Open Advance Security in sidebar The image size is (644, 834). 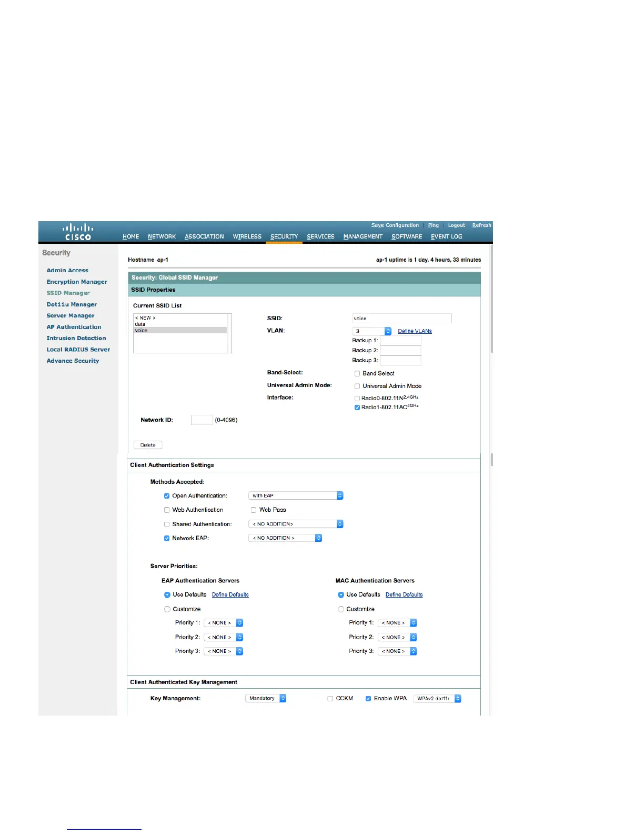click(73, 361)
